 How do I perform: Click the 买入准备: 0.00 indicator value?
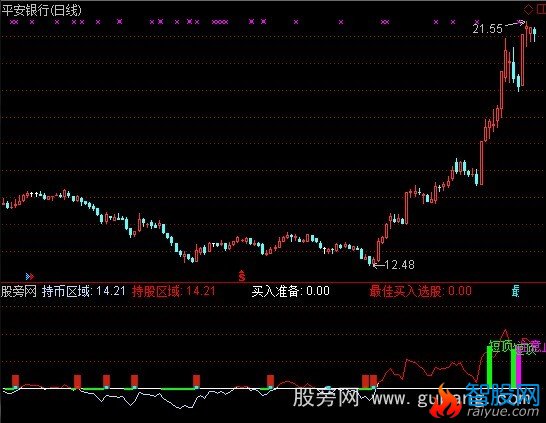[291, 291]
